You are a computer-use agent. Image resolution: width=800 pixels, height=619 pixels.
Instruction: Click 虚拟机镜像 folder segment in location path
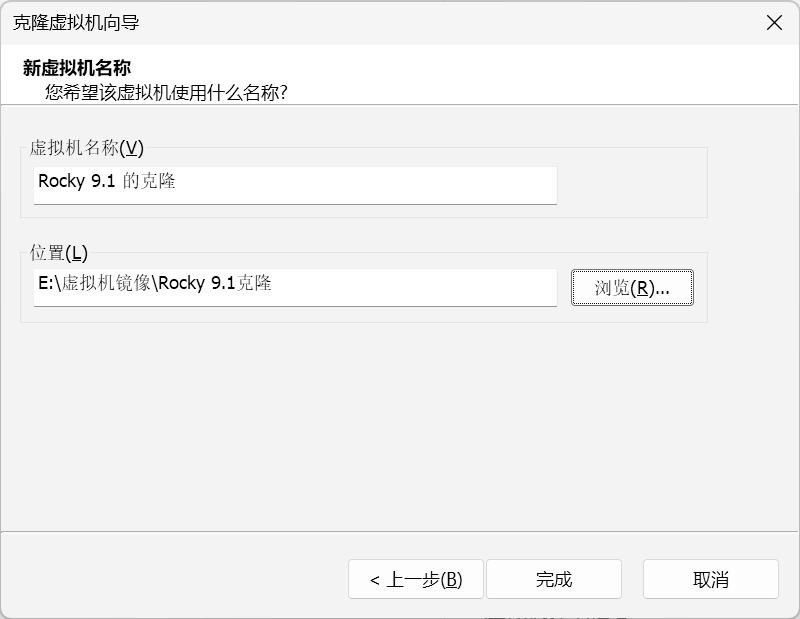click(x=105, y=284)
